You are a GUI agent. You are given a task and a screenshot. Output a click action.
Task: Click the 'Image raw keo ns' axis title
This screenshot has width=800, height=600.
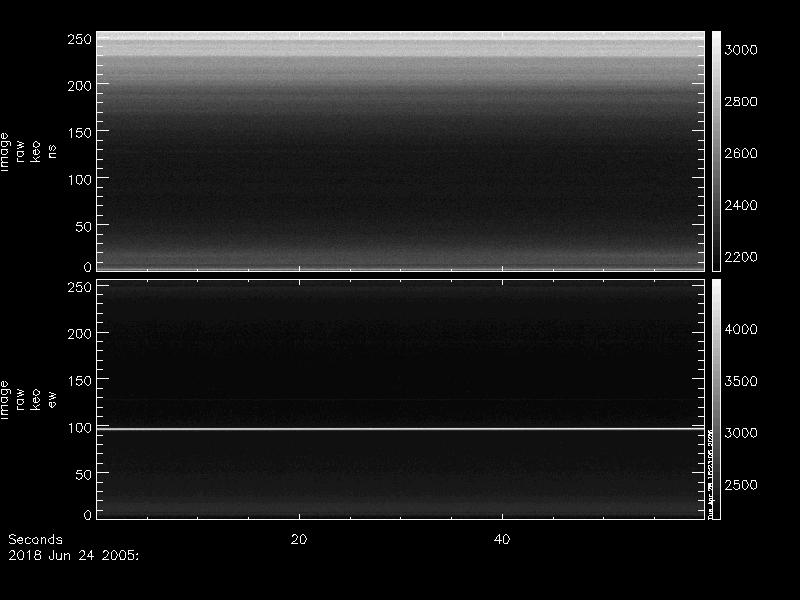pos(28,152)
